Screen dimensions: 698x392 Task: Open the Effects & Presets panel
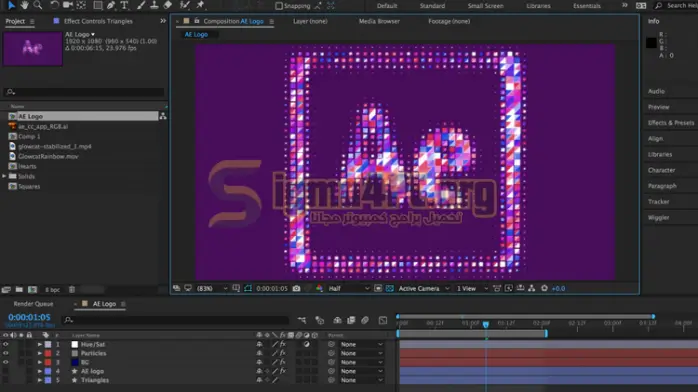click(671, 123)
